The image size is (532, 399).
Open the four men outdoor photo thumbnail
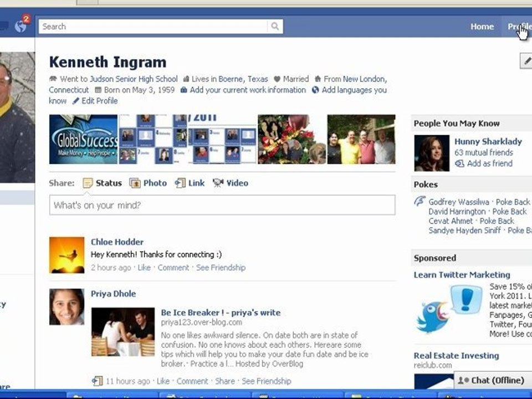pyautogui.click(x=361, y=140)
